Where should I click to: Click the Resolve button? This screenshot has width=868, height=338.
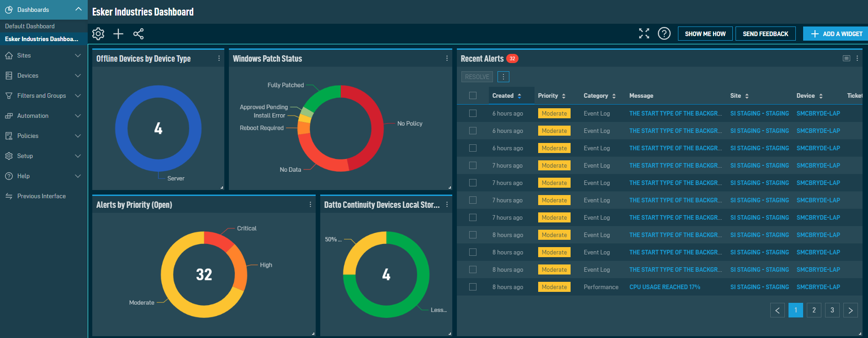(x=477, y=77)
